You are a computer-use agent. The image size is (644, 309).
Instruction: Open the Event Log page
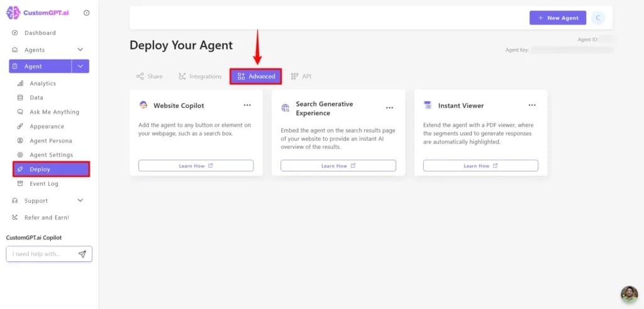[x=44, y=184]
